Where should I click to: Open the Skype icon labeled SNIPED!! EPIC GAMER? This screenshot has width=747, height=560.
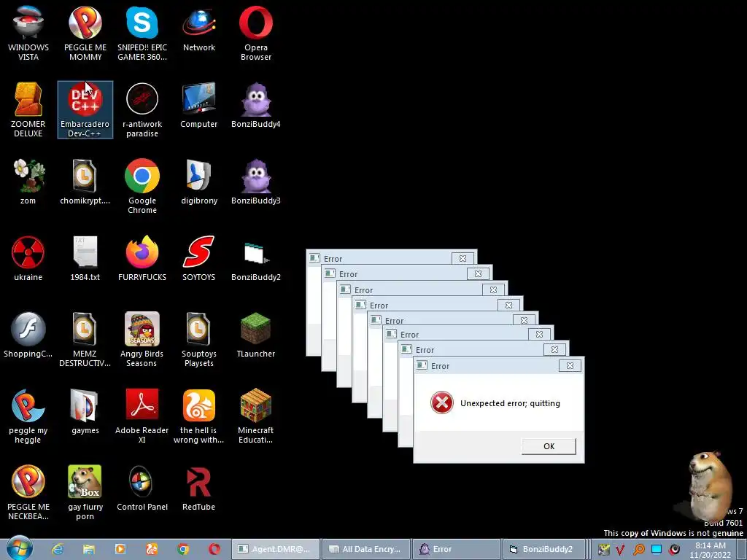pyautogui.click(x=142, y=34)
